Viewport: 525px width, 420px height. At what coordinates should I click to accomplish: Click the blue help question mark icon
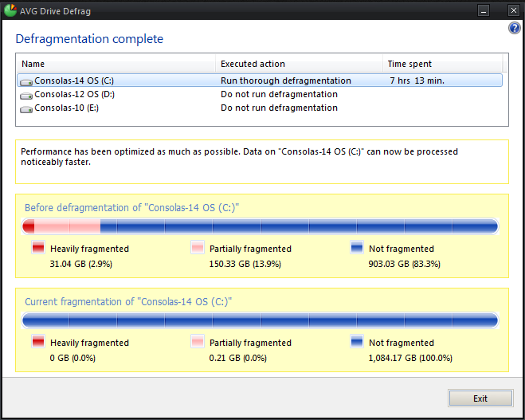click(515, 28)
